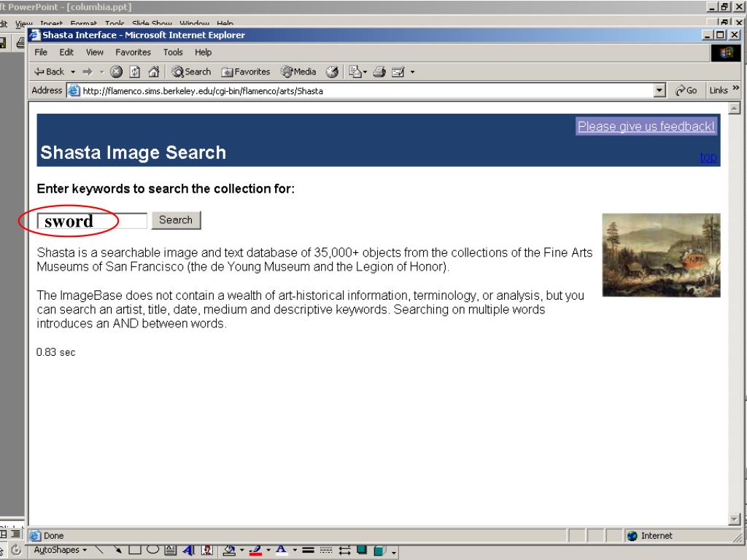
Task: Click the Windows flag throbber logo
Action: click(726, 52)
